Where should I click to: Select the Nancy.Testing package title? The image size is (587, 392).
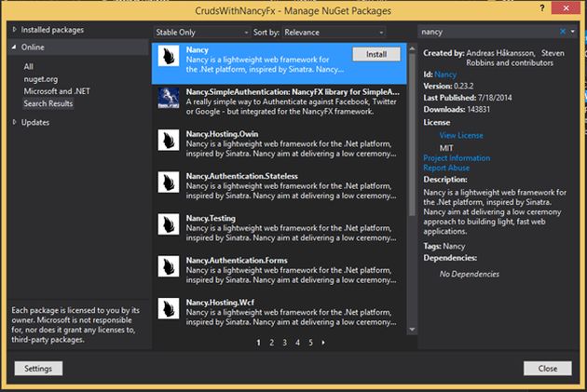211,218
